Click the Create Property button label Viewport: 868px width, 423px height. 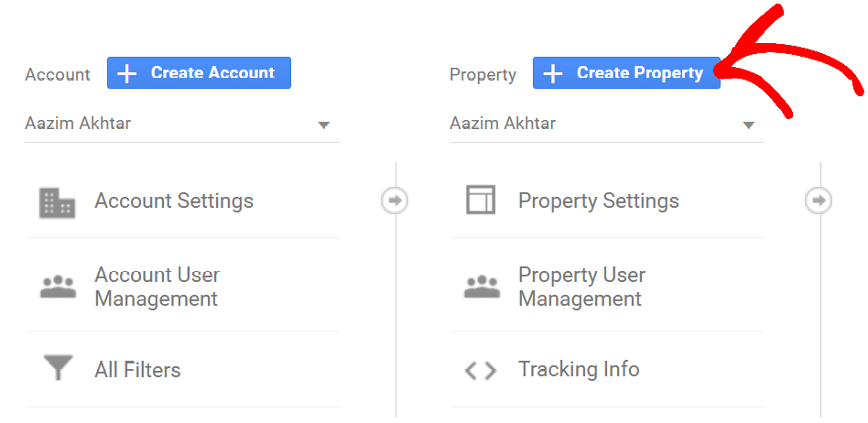(x=639, y=73)
